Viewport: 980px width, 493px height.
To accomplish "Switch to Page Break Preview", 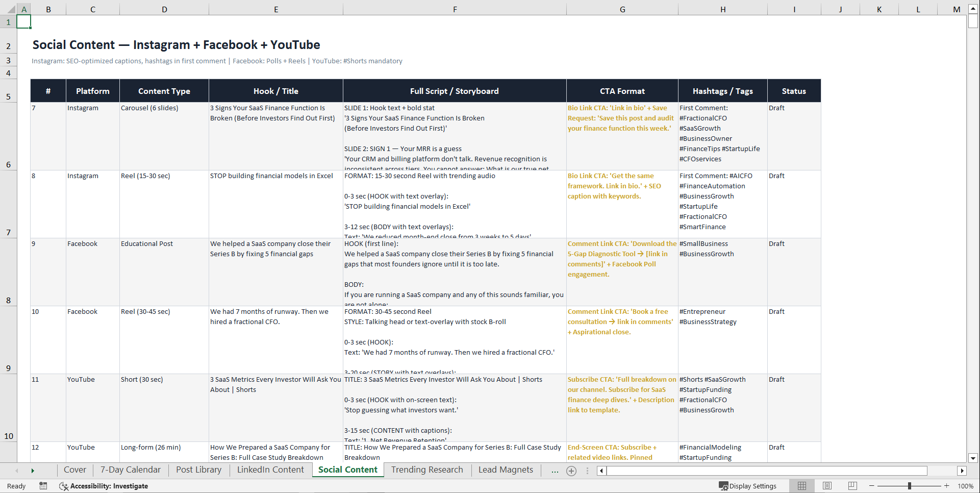I will pos(852,486).
